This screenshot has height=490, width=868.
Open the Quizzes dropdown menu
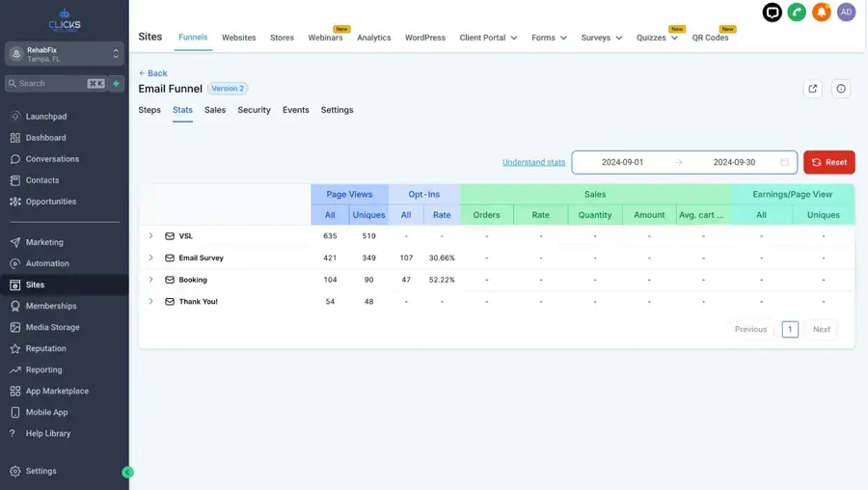[657, 38]
